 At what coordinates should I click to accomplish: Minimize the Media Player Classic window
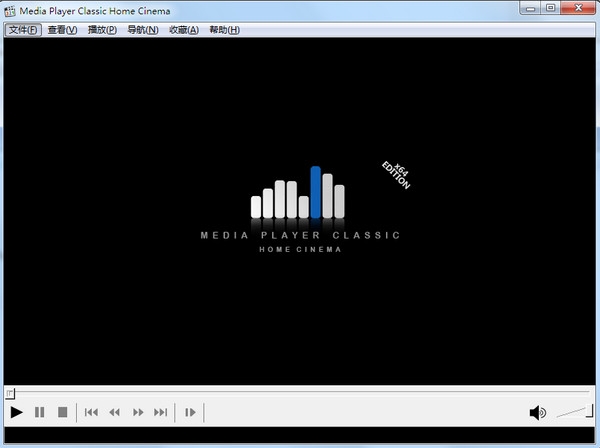tap(530, 8)
